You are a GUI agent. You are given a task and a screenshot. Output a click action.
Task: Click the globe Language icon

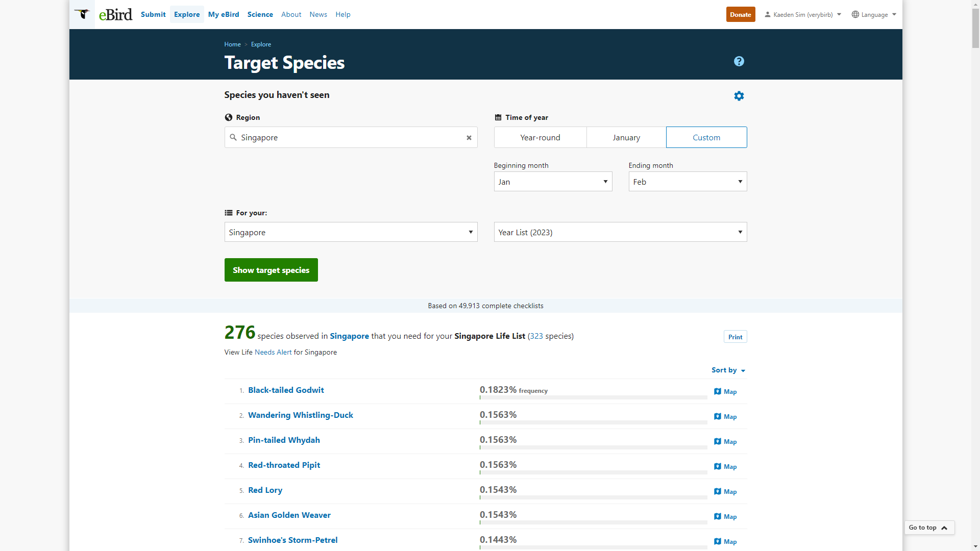tap(855, 15)
